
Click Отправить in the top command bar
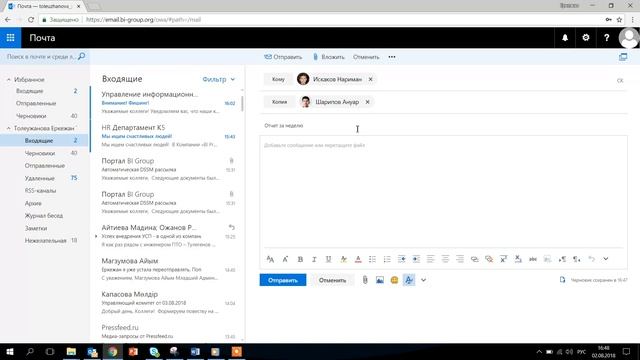tap(283, 57)
